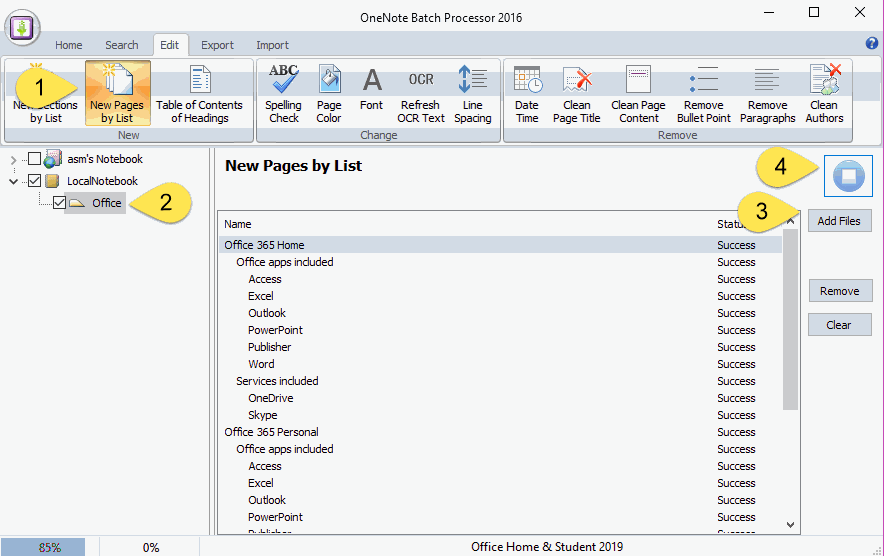Open Table of Contents of Headings tool

click(200, 93)
